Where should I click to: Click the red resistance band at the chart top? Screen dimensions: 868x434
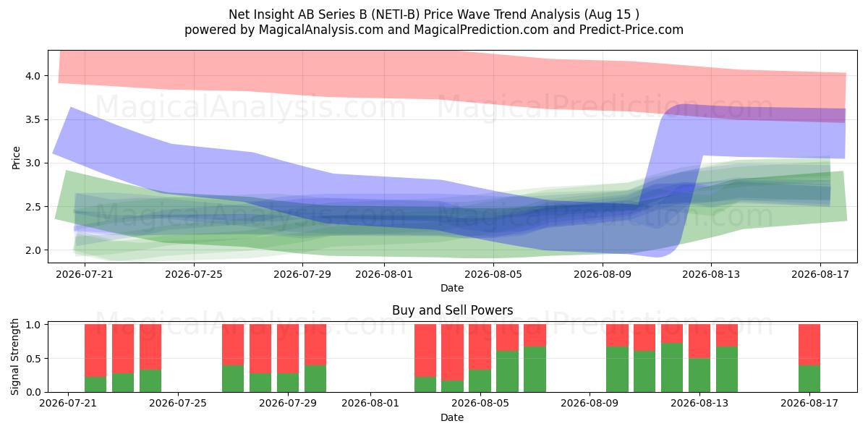(x=452, y=76)
